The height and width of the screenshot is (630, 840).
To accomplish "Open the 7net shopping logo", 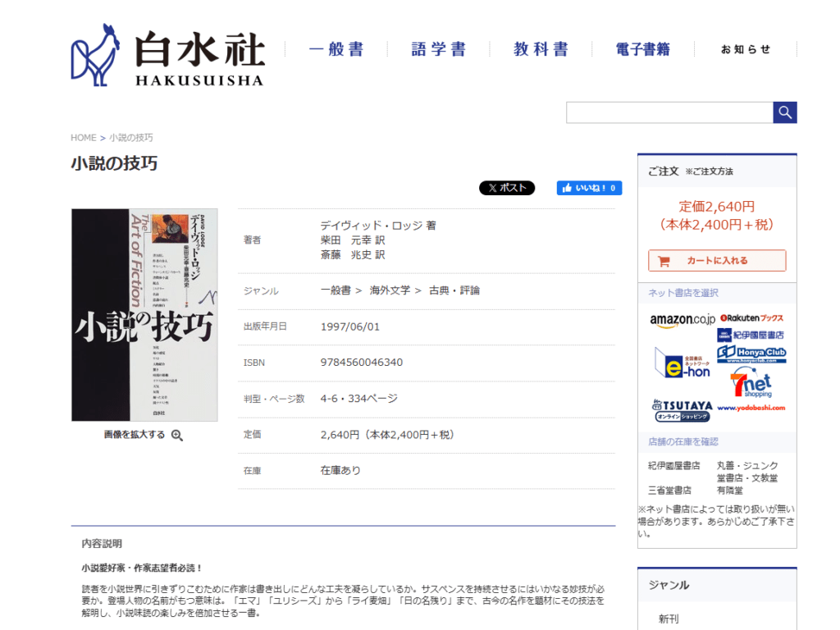I will [x=751, y=381].
